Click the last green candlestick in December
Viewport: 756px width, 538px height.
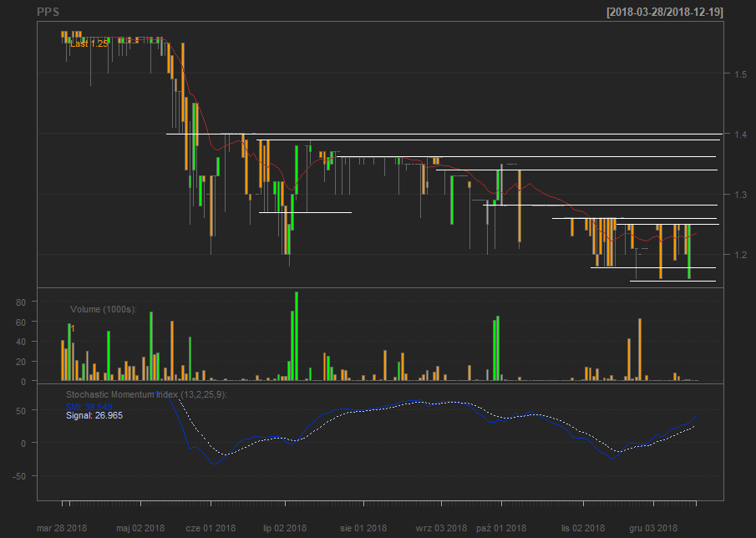pyautogui.click(x=689, y=251)
